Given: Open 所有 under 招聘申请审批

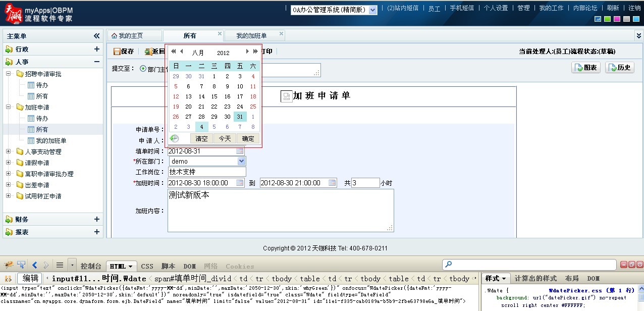Looking at the screenshot, I should tap(42, 96).
